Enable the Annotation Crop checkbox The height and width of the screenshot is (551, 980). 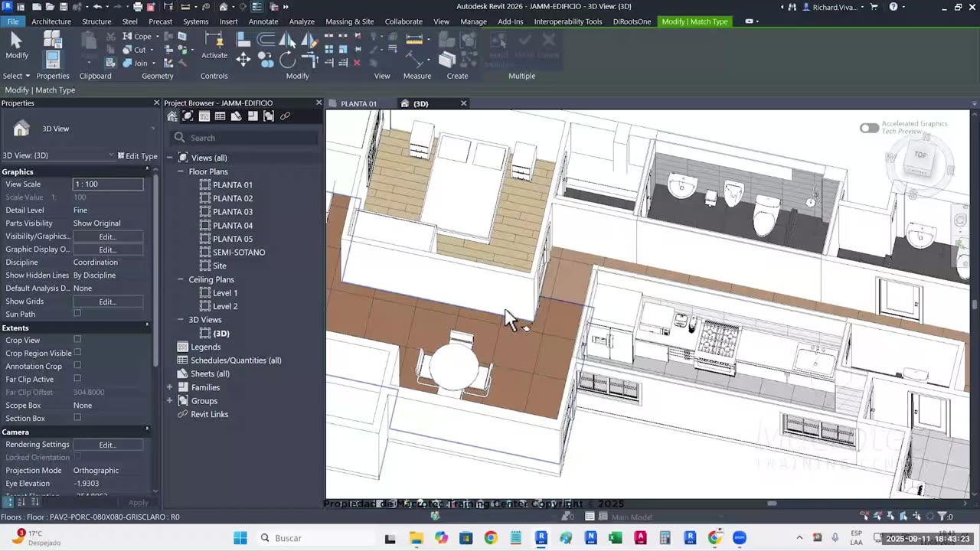77,366
